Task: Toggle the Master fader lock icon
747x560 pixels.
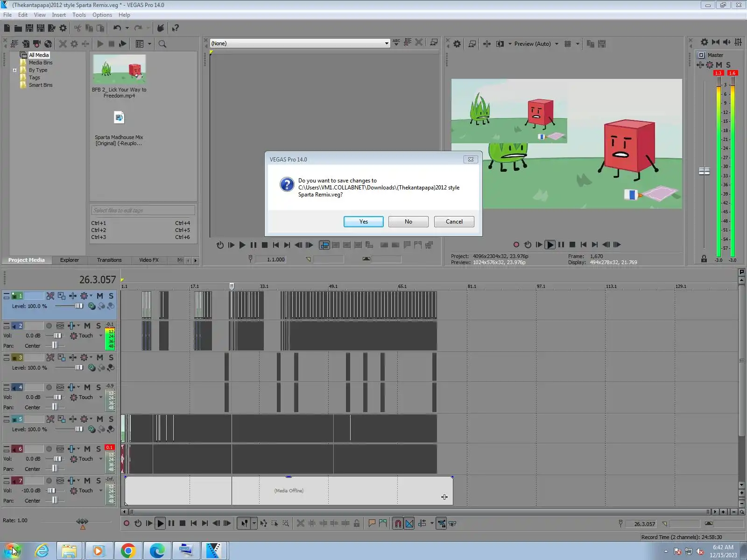Action: (x=704, y=259)
